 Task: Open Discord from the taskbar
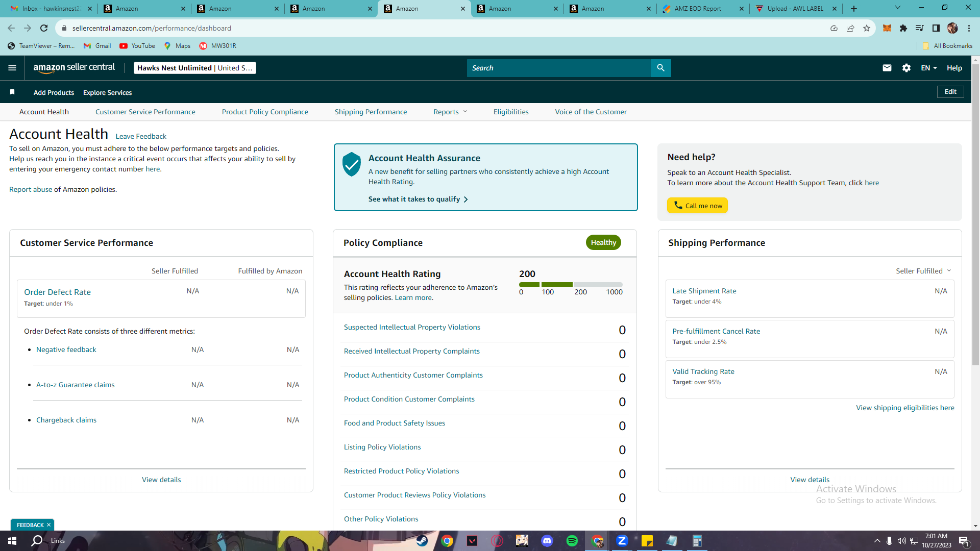click(x=547, y=541)
